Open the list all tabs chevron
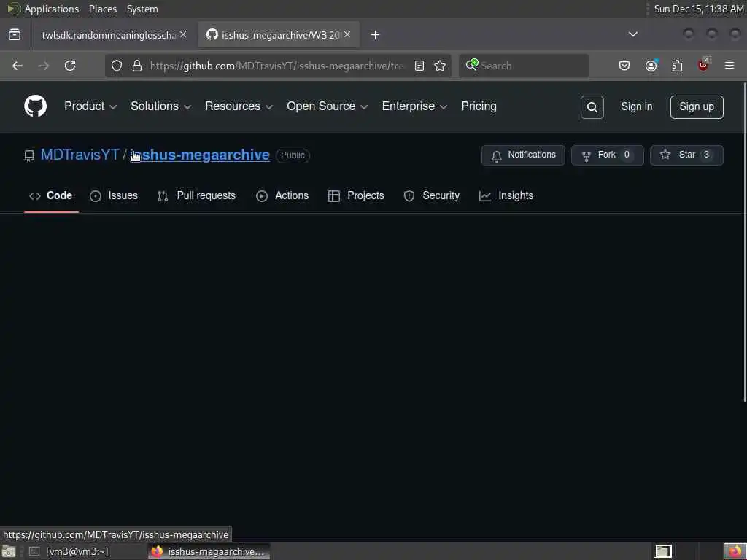The image size is (747, 560). 633,34
